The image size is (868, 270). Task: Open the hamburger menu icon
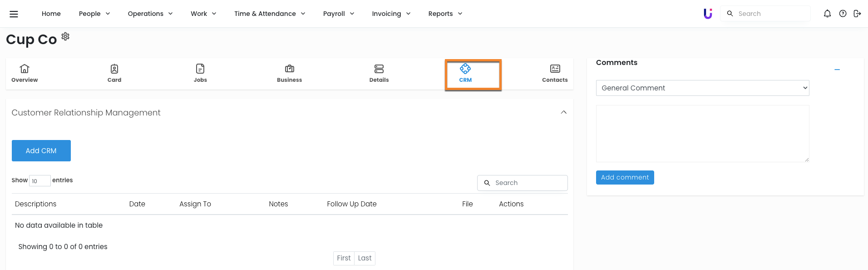click(x=14, y=14)
